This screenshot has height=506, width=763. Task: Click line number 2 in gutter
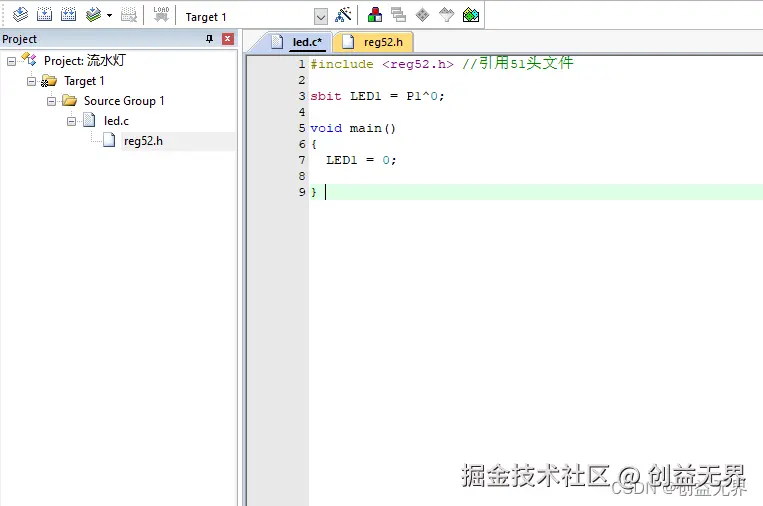coord(302,80)
